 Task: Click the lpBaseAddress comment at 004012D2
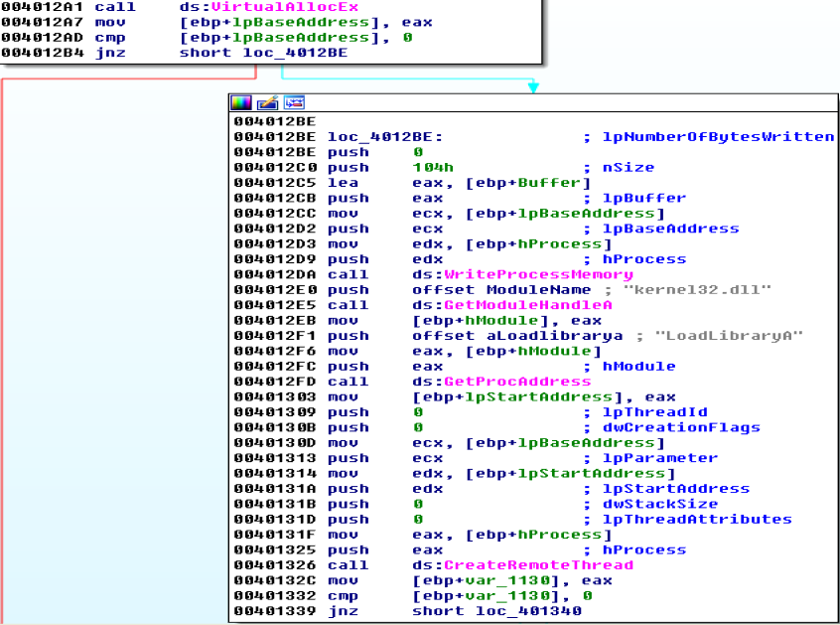tap(671, 229)
